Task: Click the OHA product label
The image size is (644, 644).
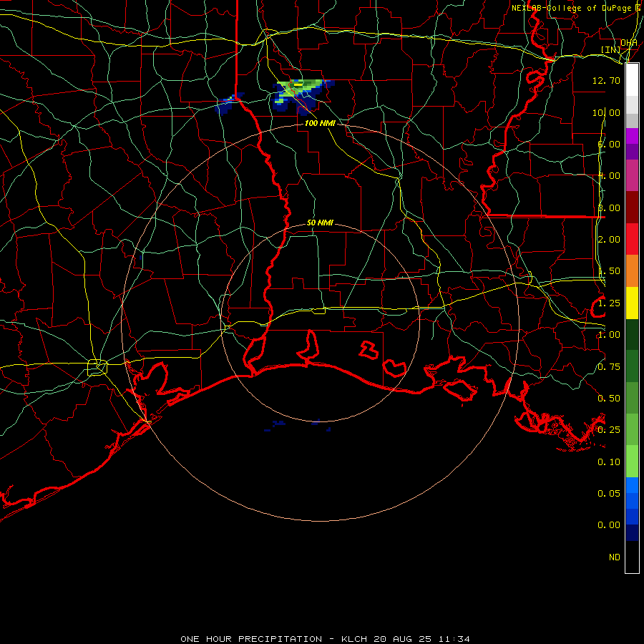Action: click(629, 43)
